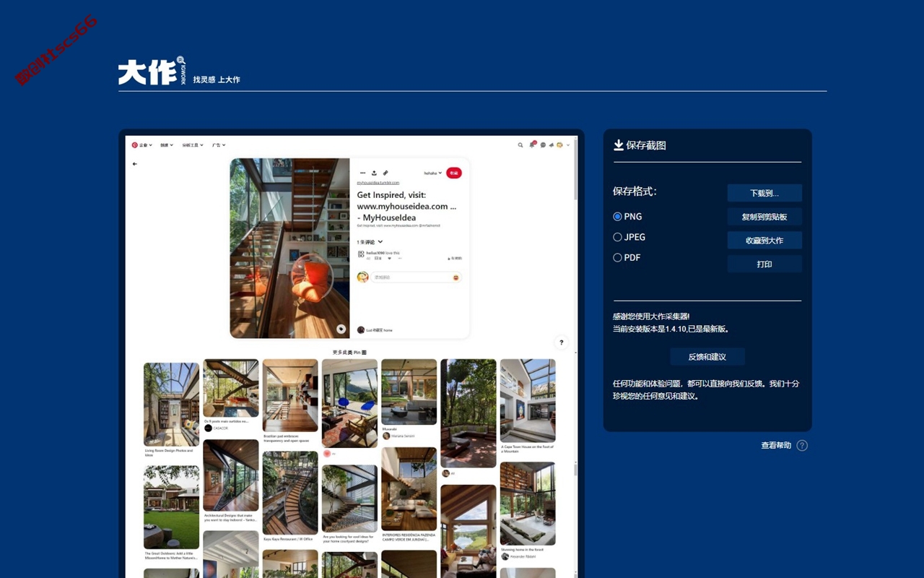Click the copy link icon on the pin
This screenshot has width=924, height=578.
(x=385, y=173)
